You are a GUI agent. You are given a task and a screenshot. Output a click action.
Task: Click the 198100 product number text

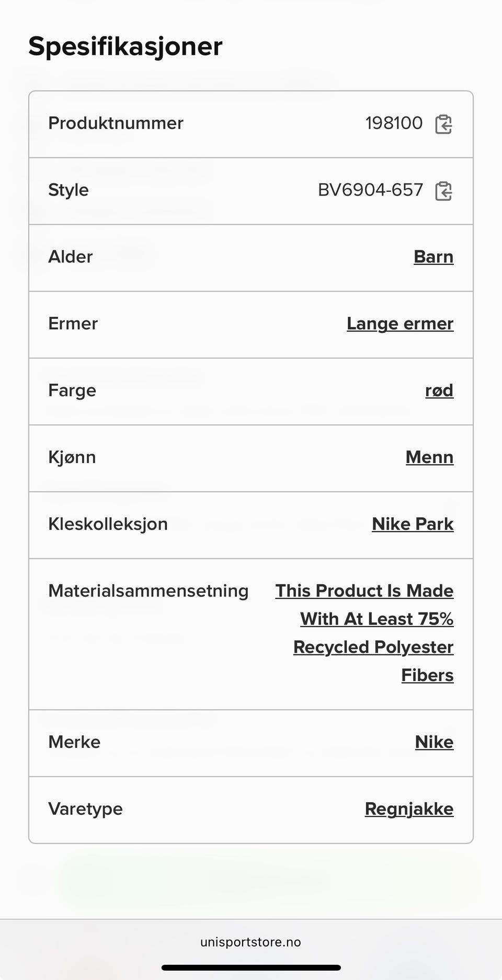(394, 123)
